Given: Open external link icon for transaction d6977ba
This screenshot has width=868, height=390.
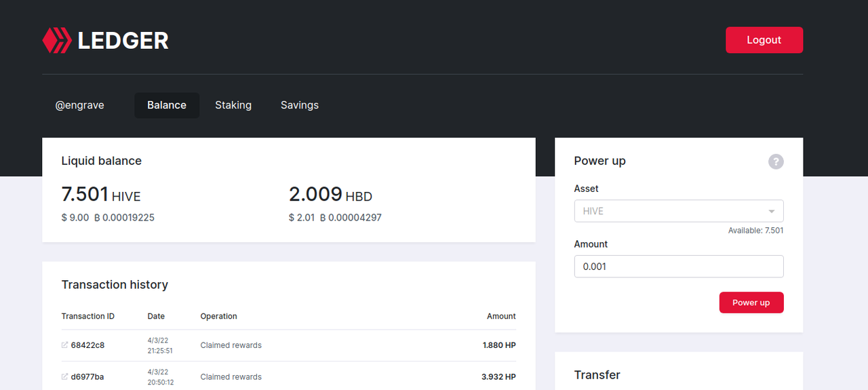Looking at the screenshot, I should 65,376.
